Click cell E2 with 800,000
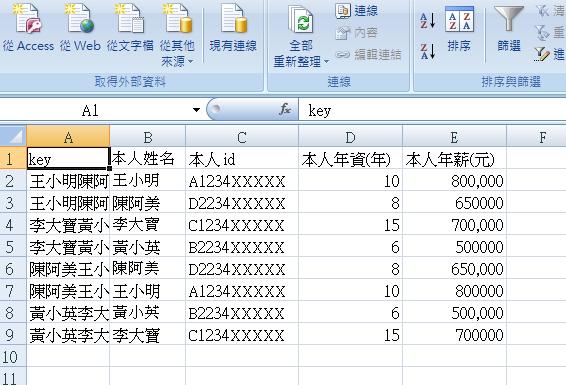 click(454, 180)
